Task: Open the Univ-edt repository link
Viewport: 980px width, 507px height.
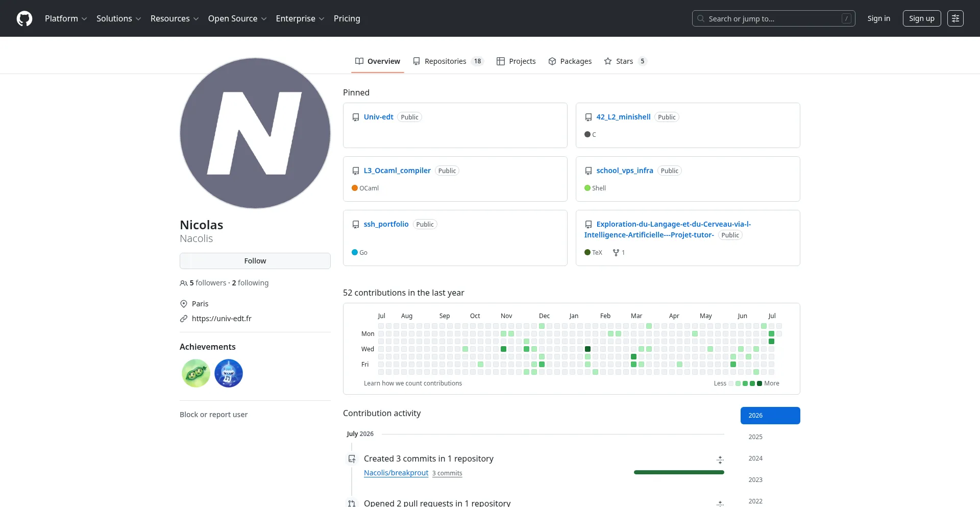Action: 378,117
